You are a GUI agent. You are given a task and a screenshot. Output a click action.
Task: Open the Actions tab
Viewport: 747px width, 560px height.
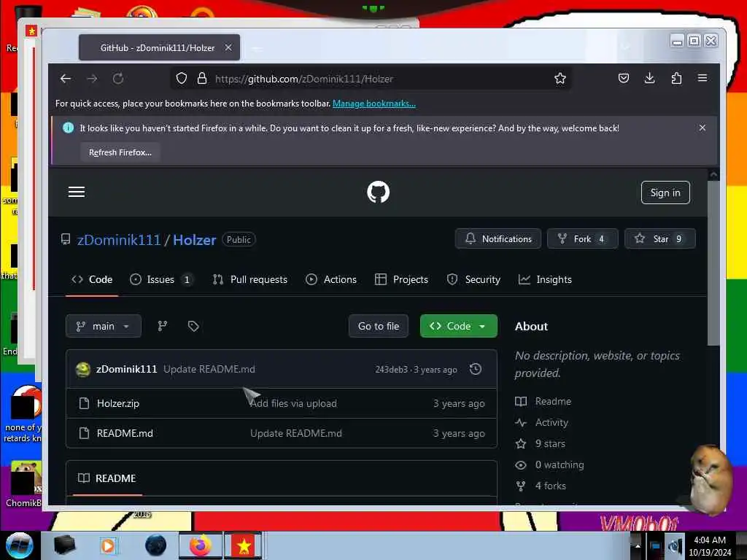click(x=331, y=279)
